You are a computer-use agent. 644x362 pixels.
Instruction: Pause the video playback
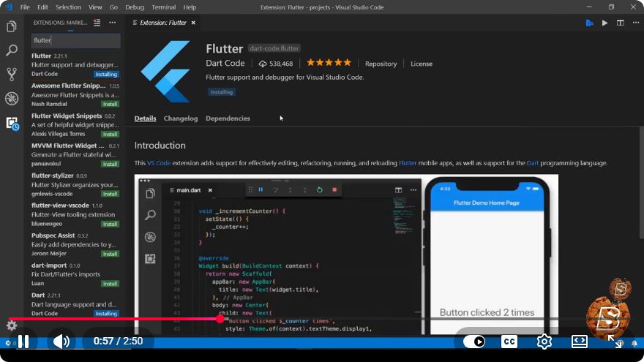[23, 342]
